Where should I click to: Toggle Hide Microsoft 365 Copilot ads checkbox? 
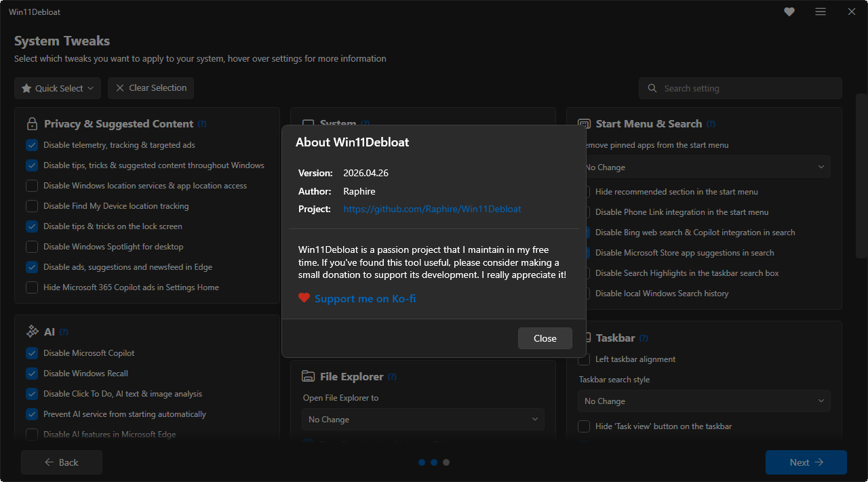click(32, 287)
